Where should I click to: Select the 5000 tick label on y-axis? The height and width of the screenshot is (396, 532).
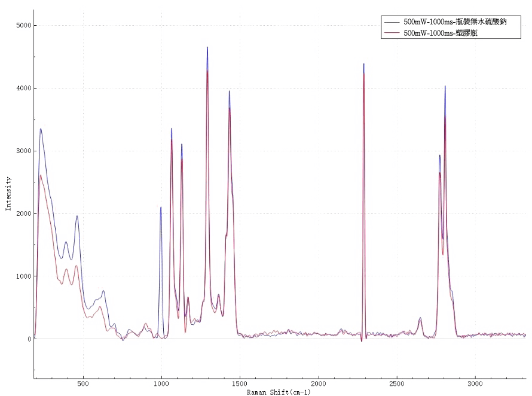click(24, 26)
